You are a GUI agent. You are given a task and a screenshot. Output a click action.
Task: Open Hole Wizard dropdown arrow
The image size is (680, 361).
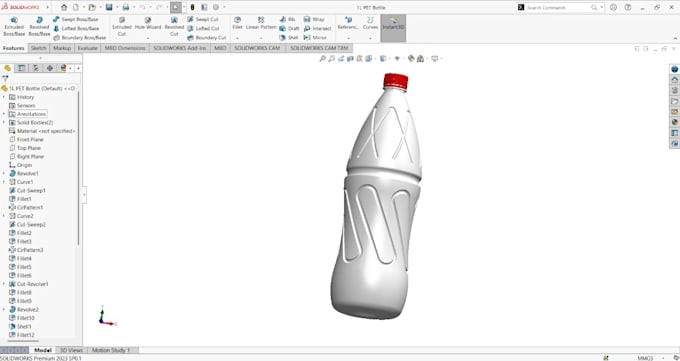[x=148, y=39]
